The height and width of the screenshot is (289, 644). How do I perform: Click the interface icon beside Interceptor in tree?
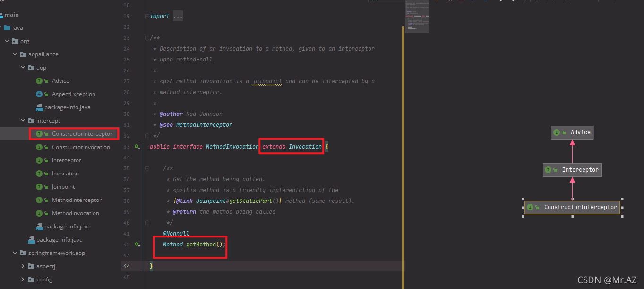tap(39, 160)
